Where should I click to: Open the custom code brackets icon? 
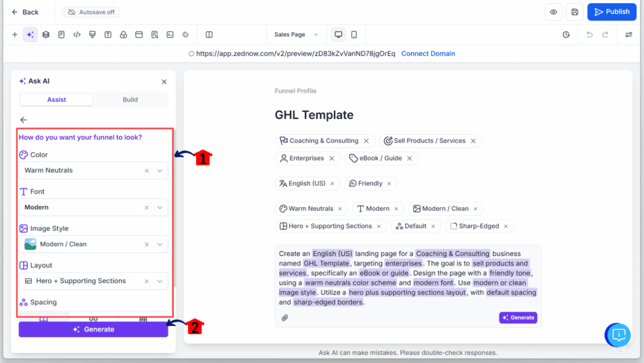coord(77,35)
